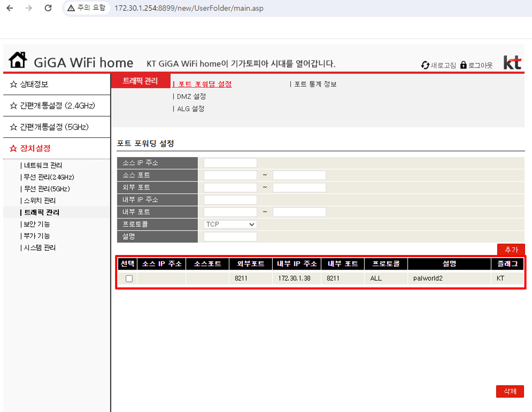Click the 소스 IP 주소 input field
Viewport: 532px width, 412px height.
(x=230, y=163)
